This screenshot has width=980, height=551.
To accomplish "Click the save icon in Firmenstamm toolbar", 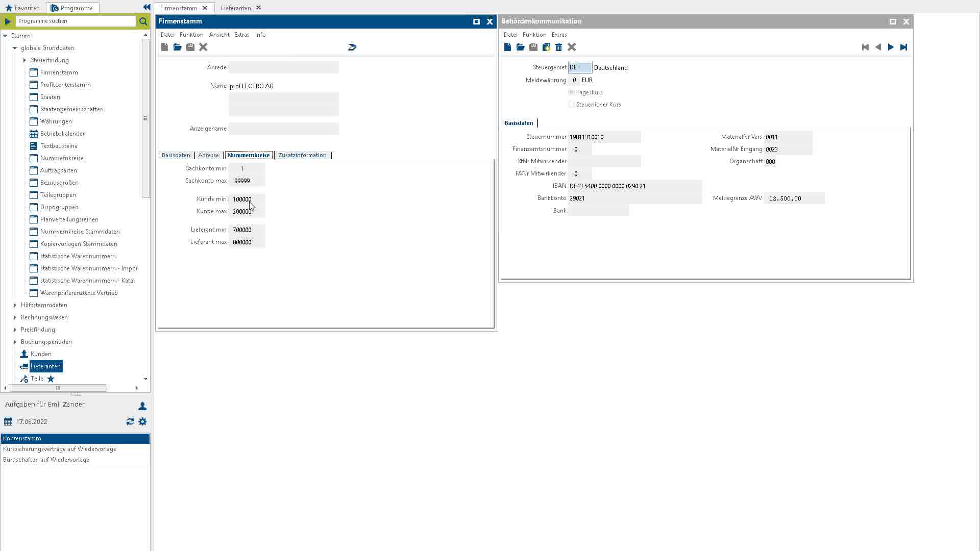I will (x=190, y=47).
